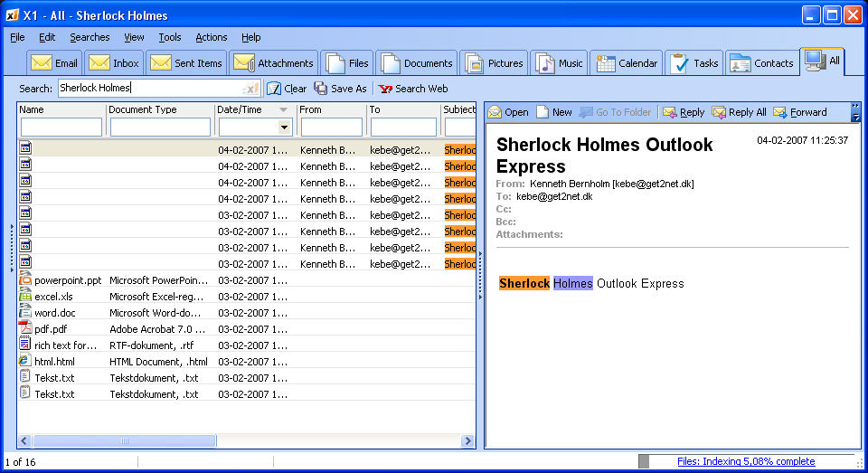Open the Date/Time filter dropdown

285,128
